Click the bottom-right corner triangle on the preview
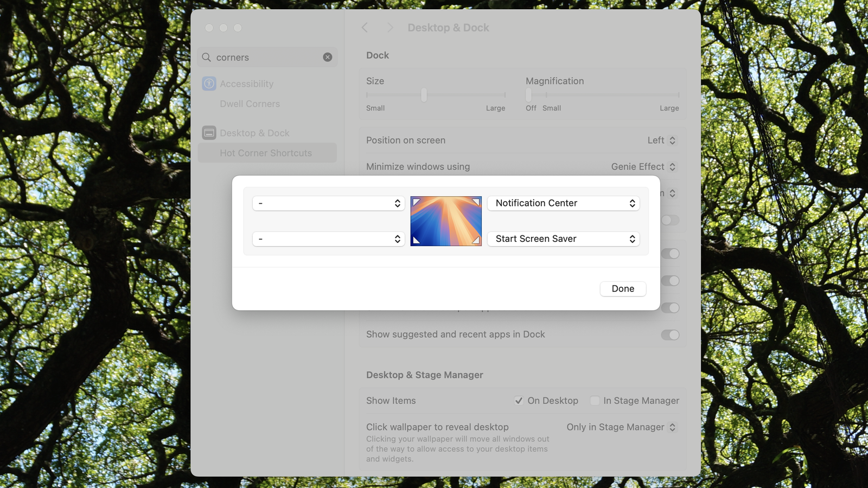This screenshot has width=868, height=488. [x=476, y=240]
